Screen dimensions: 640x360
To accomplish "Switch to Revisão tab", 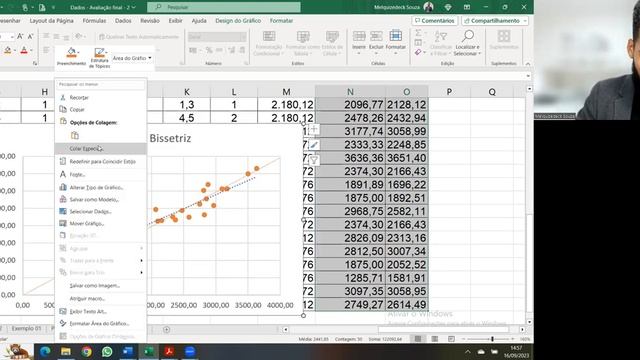I will click(x=150, y=20).
